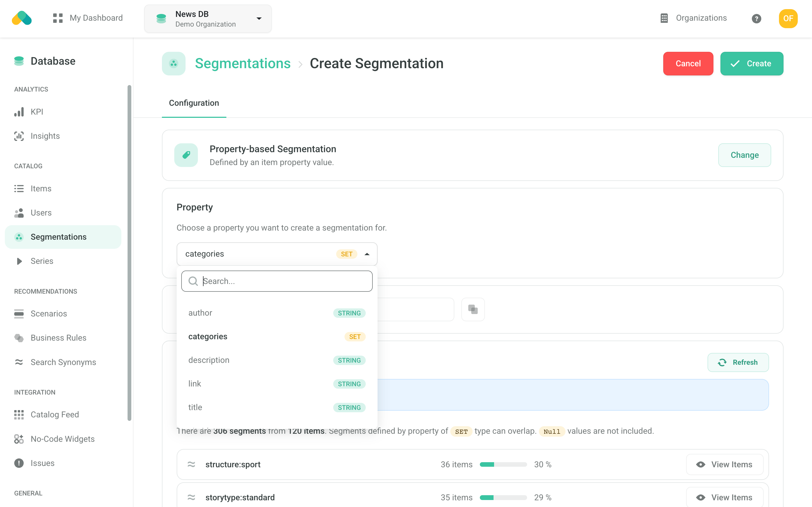Click the synonyms icon beside structure:sport
This screenshot has height=507, width=812.
(191, 464)
